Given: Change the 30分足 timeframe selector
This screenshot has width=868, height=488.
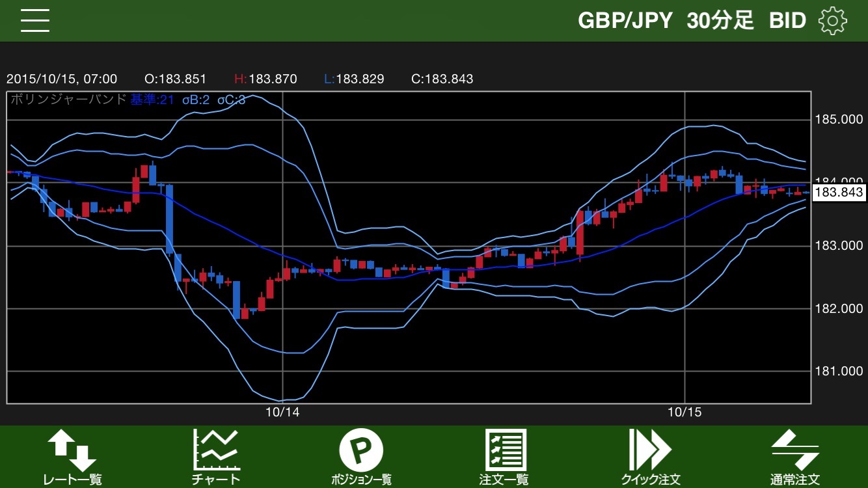Looking at the screenshot, I should coord(720,21).
